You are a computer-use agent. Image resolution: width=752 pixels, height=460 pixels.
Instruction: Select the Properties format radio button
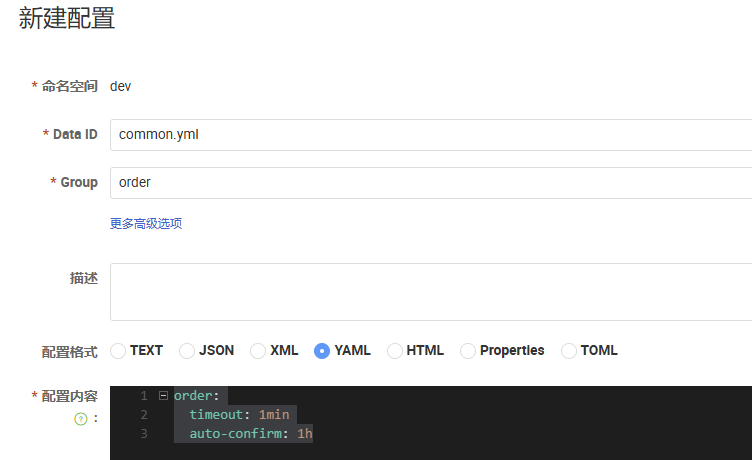[468, 351]
